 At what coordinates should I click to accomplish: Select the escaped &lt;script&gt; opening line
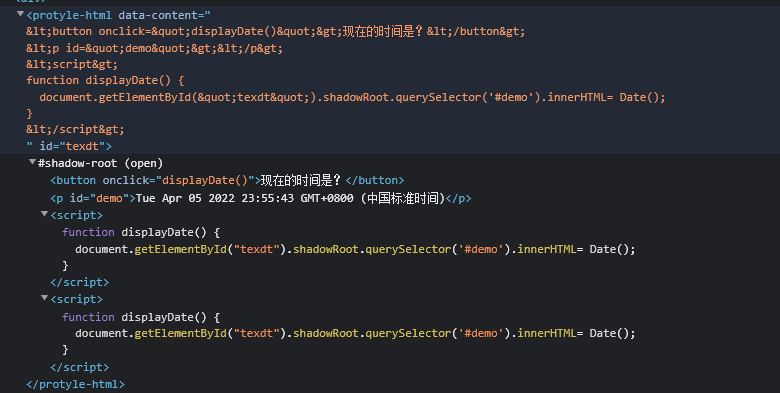(72, 64)
